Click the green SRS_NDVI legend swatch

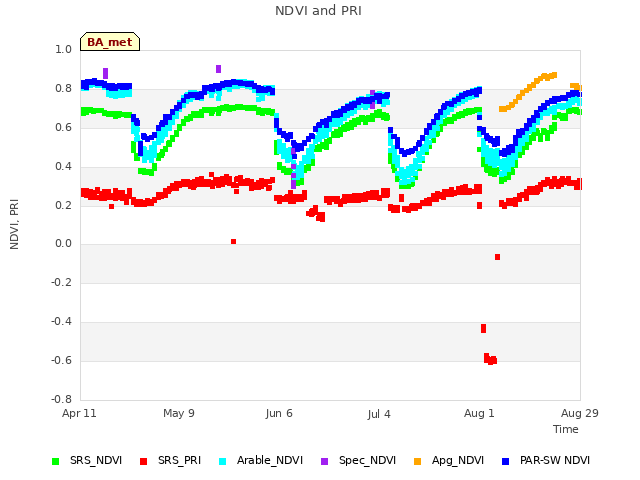click(x=56, y=462)
